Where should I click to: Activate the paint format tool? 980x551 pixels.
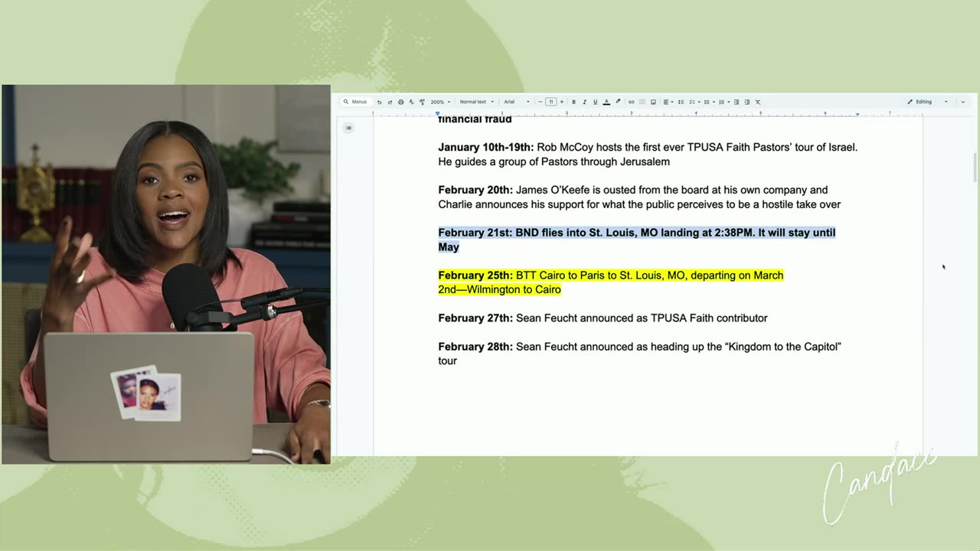(422, 102)
